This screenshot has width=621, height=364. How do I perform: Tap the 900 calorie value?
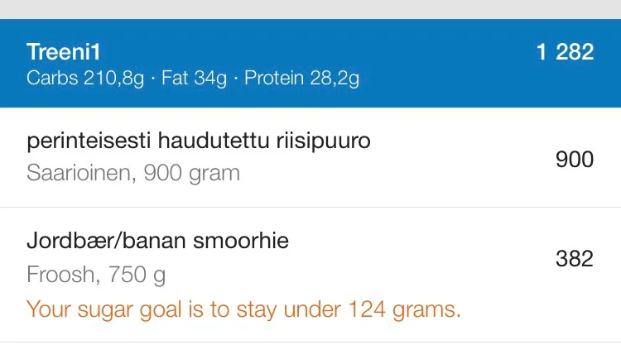coord(574,159)
